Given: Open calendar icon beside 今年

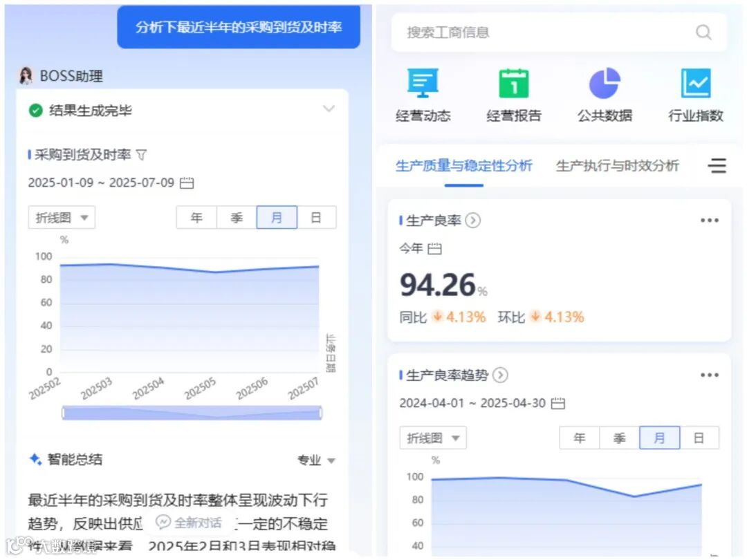Looking at the screenshot, I should (x=434, y=249).
